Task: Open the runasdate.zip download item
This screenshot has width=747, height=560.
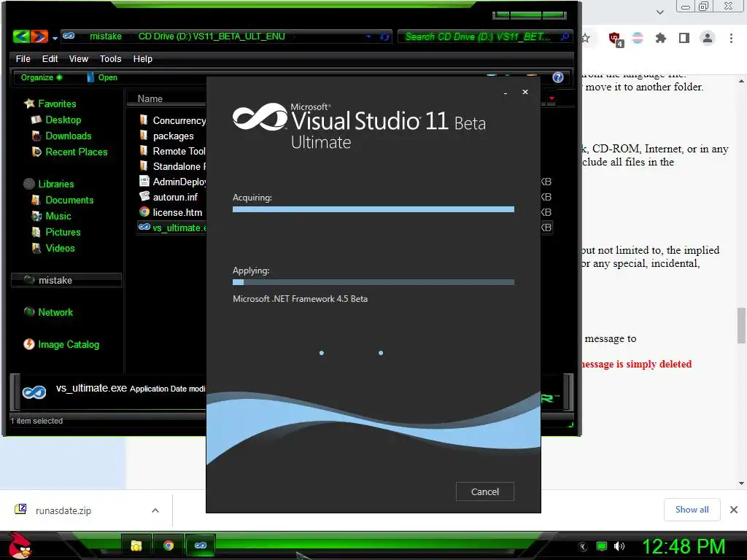Action: click(x=63, y=510)
